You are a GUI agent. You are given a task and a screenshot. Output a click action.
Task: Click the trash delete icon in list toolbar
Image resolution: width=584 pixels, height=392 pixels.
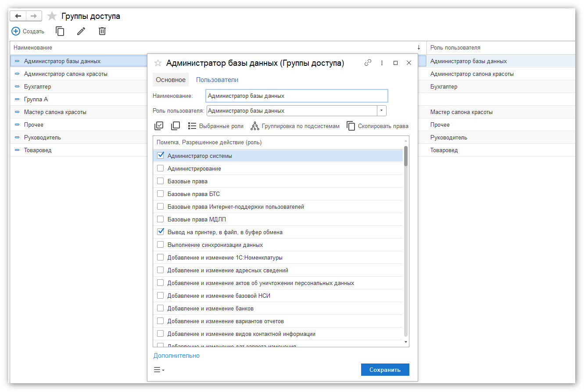pos(102,31)
